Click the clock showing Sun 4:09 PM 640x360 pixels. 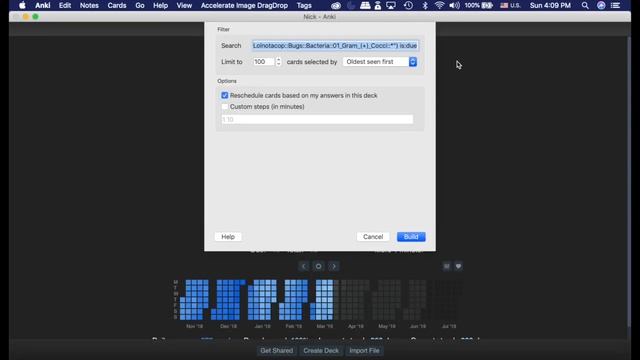pyautogui.click(x=550, y=5)
